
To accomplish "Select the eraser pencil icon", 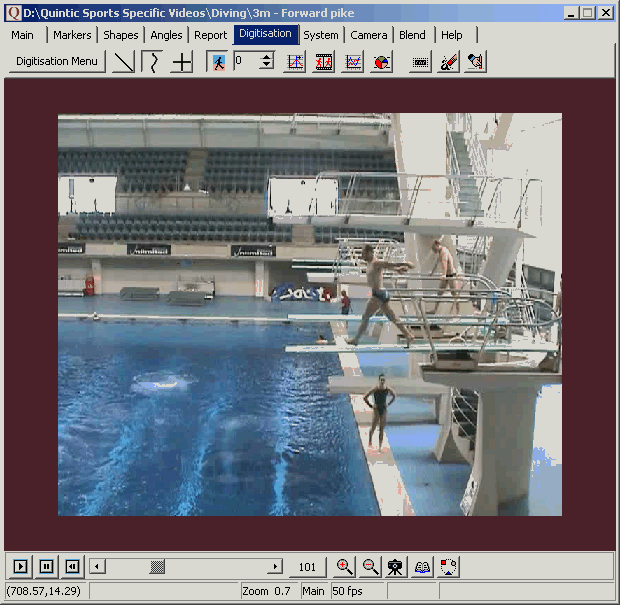I will click(x=448, y=62).
